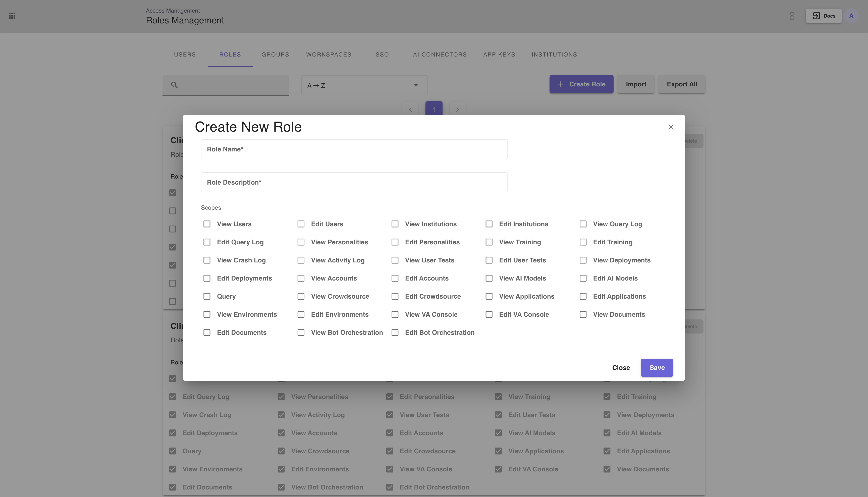Switch to the SSO tab
Viewport: 868px width, 497px height.
coord(382,54)
